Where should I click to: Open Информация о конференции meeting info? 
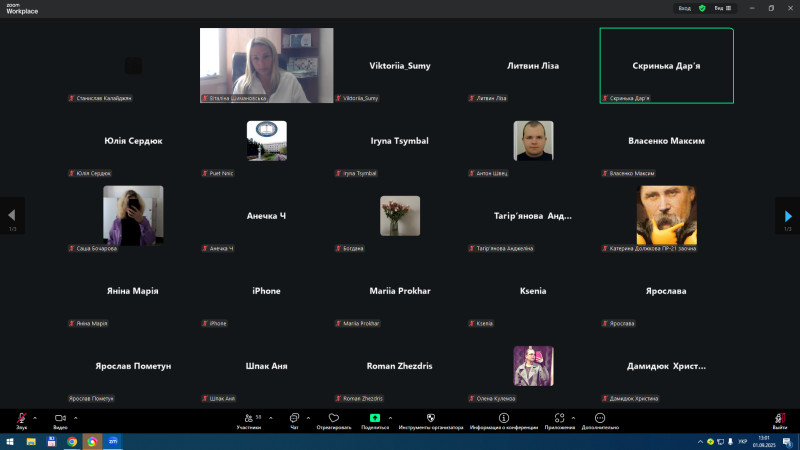505,418
